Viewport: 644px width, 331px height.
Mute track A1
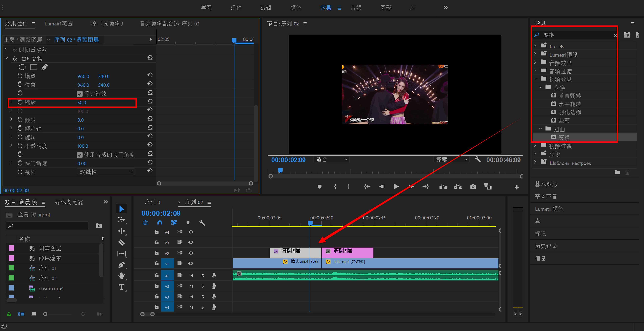click(191, 276)
